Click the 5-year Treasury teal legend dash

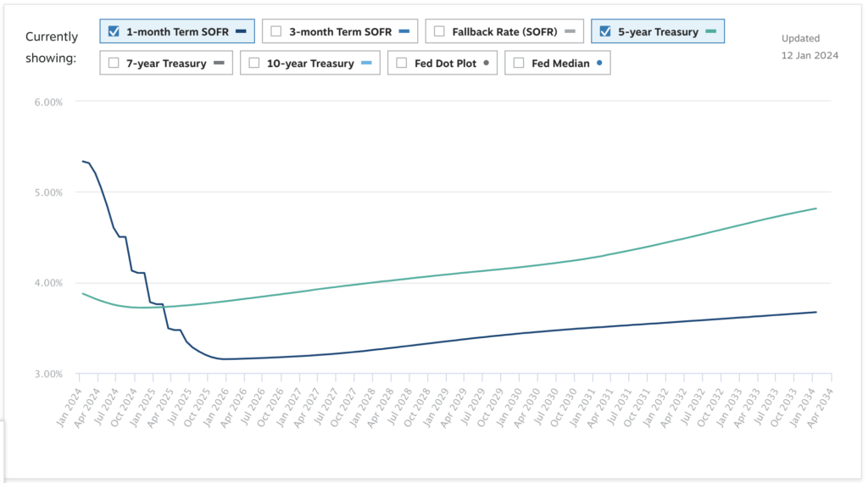tap(710, 32)
